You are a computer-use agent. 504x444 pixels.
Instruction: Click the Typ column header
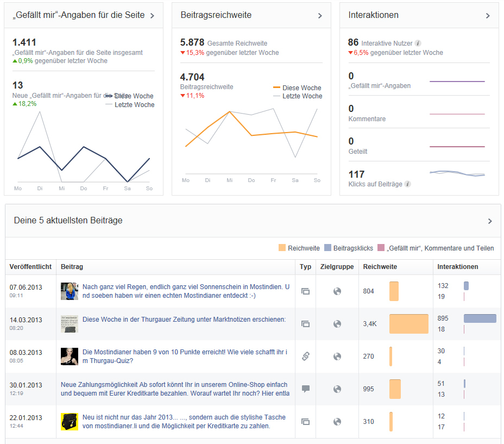point(305,267)
